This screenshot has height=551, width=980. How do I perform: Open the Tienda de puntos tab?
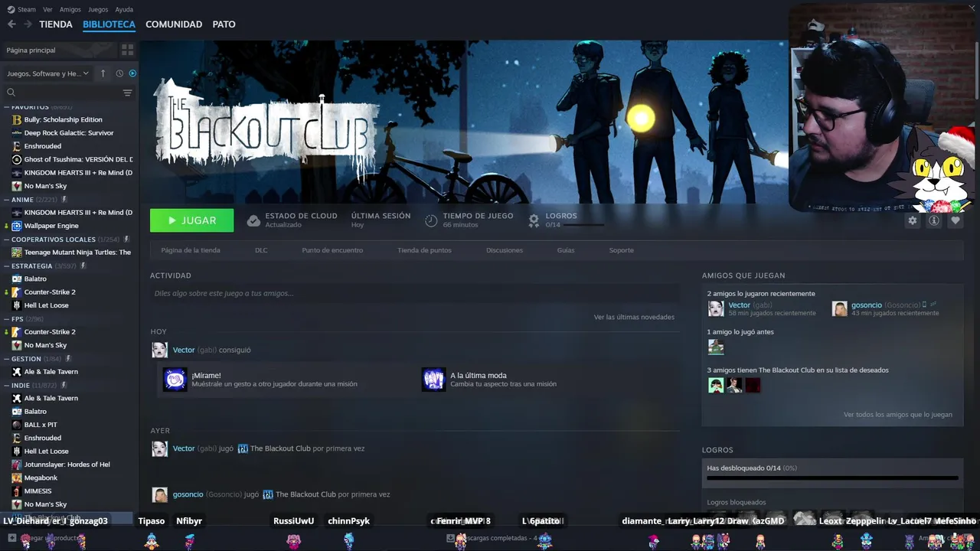[x=424, y=250]
